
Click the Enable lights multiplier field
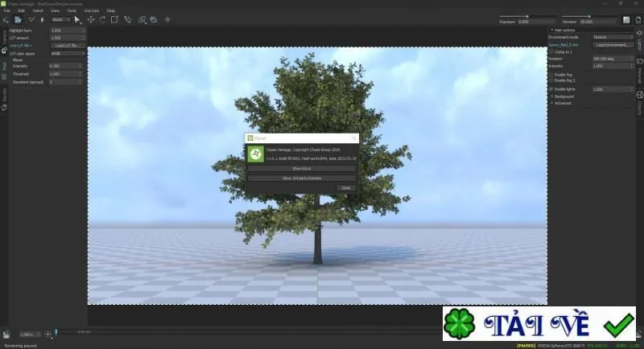pos(613,89)
